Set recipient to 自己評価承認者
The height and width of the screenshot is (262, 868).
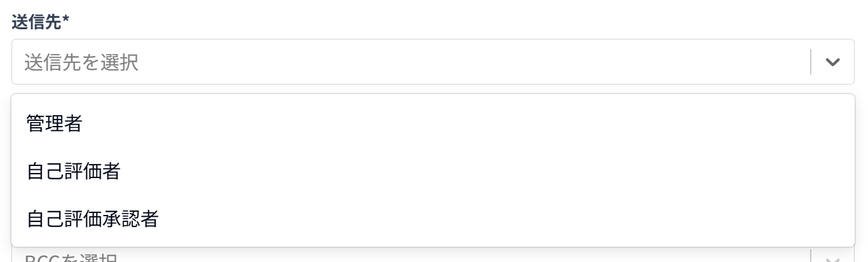coord(93,219)
